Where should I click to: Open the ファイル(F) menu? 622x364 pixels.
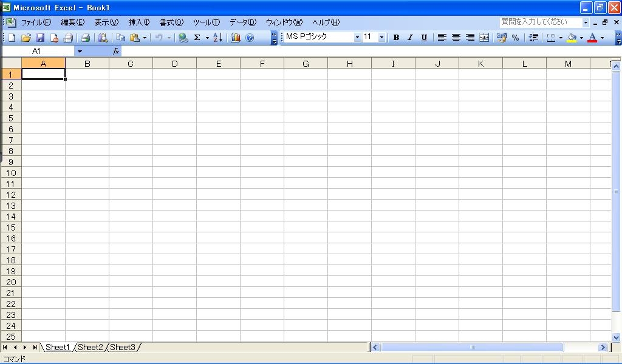(x=36, y=22)
